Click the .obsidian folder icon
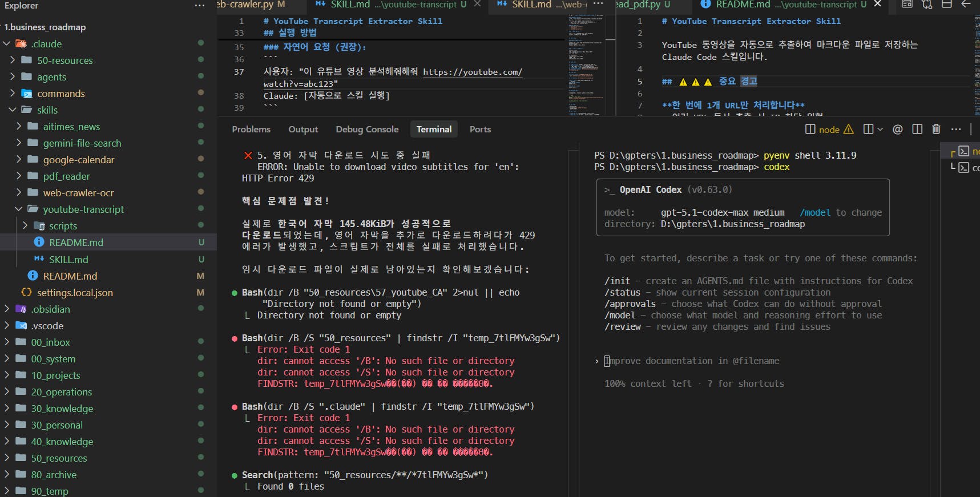This screenshot has height=497, width=980. [x=21, y=309]
